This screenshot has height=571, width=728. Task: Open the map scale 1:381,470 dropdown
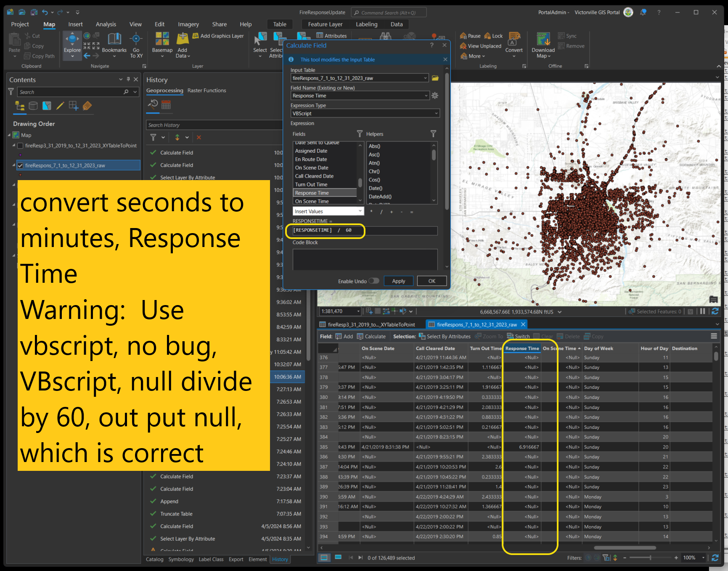tap(359, 311)
